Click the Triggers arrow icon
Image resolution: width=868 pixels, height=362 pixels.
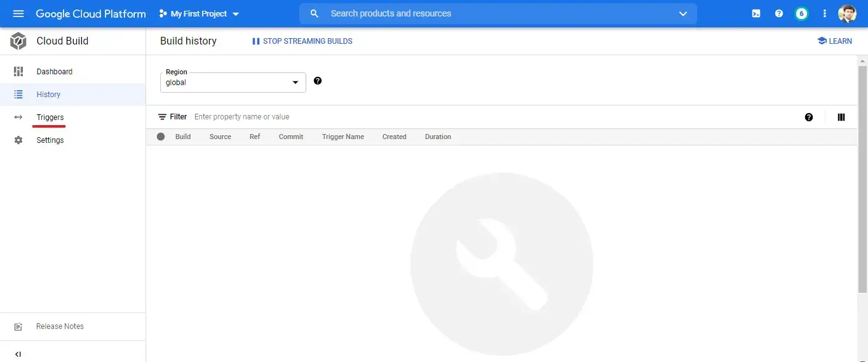tap(18, 117)
